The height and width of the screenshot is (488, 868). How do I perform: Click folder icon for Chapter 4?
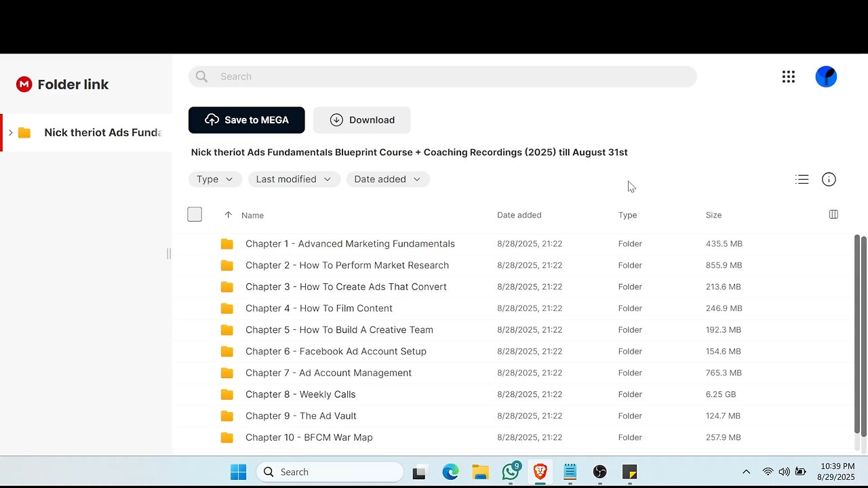tap(227, 308)
